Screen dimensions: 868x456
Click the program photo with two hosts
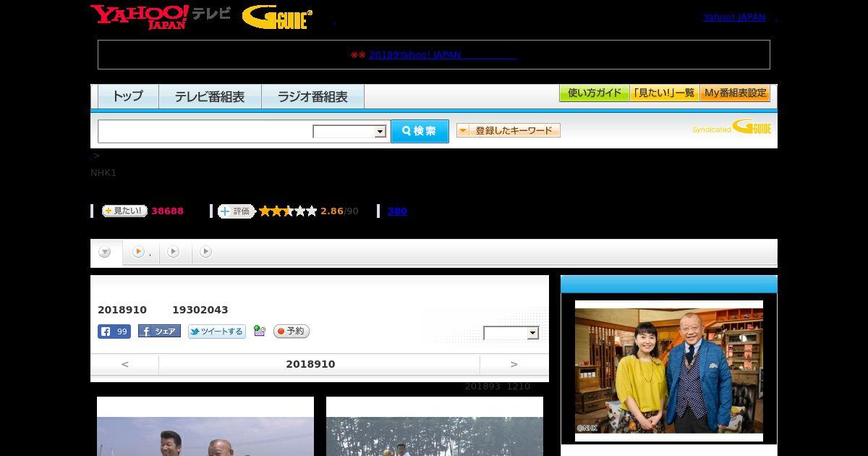coord(669,371)
